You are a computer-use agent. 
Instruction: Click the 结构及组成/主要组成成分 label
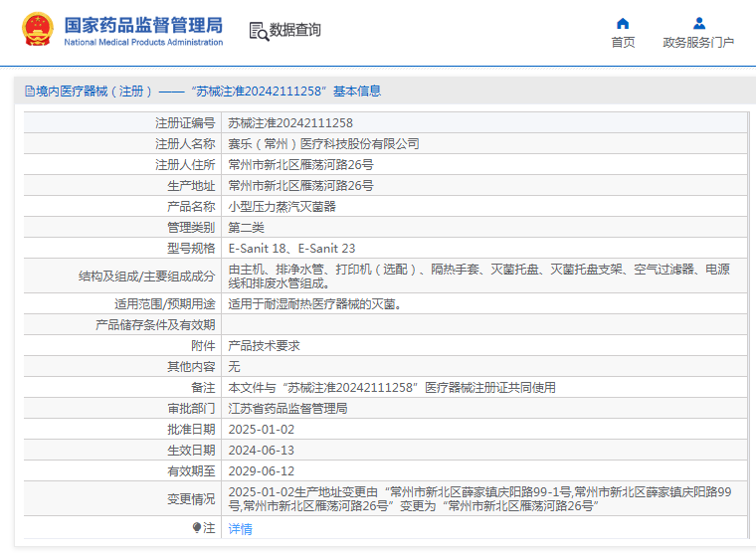146,277
